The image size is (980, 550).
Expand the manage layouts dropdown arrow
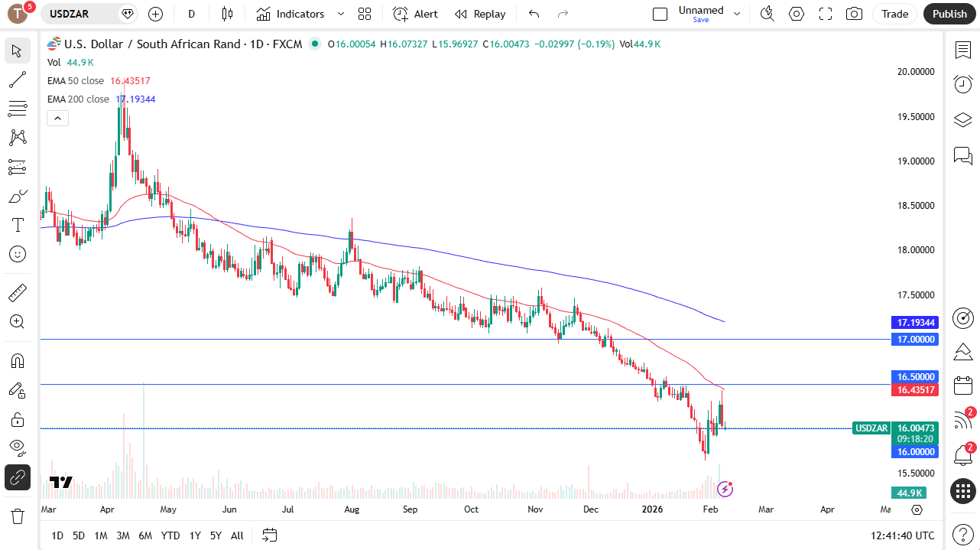737,14
